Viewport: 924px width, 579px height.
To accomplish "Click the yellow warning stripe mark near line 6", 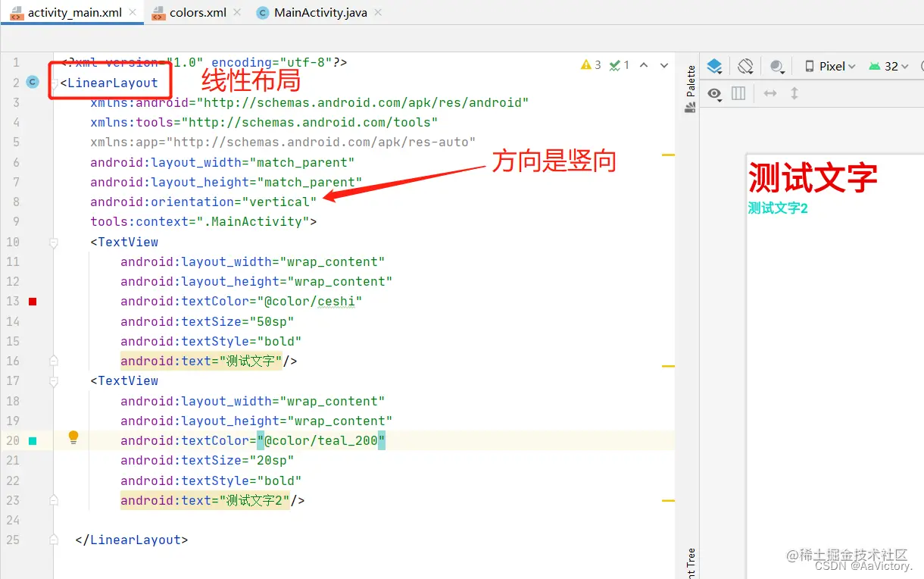I will click(x=668, y=155).
